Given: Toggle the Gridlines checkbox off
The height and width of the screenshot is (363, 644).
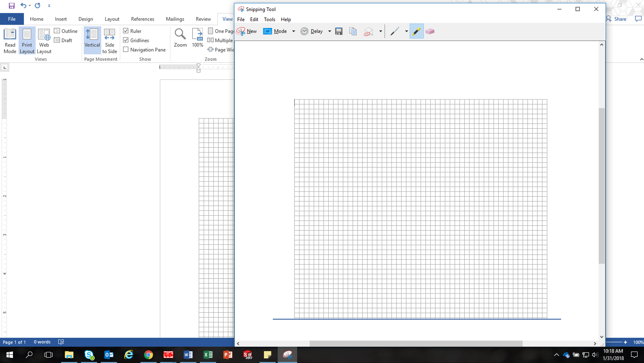Looking at the screenshot, I should 126,40.
